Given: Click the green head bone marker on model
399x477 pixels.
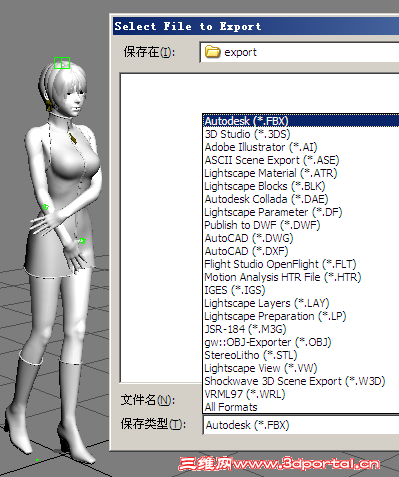Looking at the screenshot, I should click(62, 63).
